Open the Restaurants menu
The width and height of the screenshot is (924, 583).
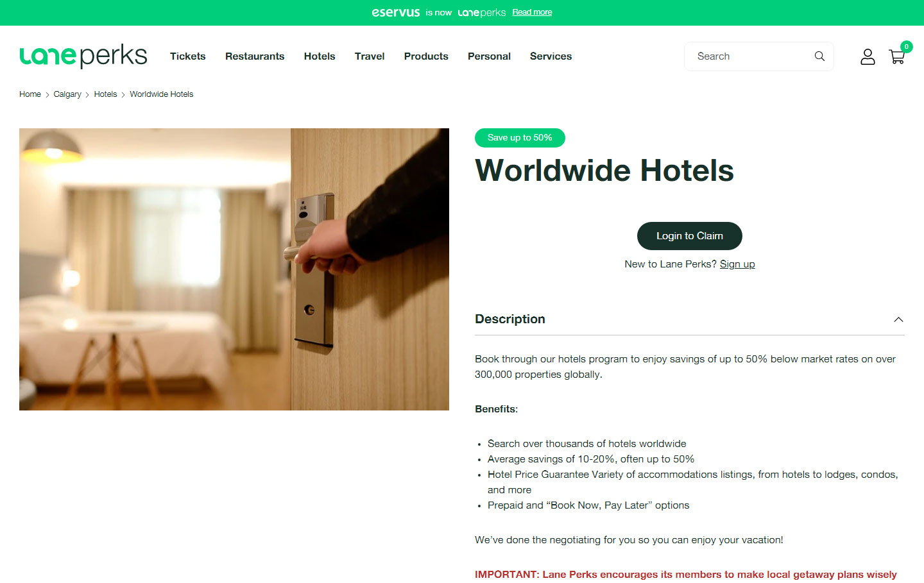click(255, 56)
